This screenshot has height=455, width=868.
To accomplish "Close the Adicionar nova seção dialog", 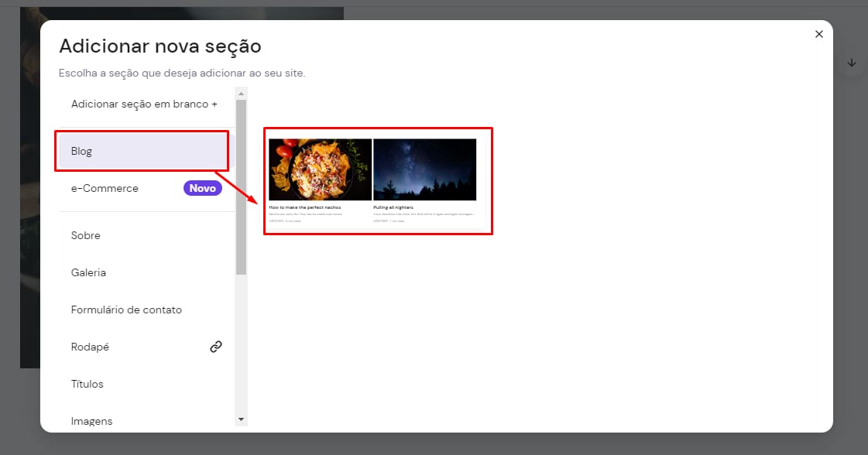I will 818,34.
